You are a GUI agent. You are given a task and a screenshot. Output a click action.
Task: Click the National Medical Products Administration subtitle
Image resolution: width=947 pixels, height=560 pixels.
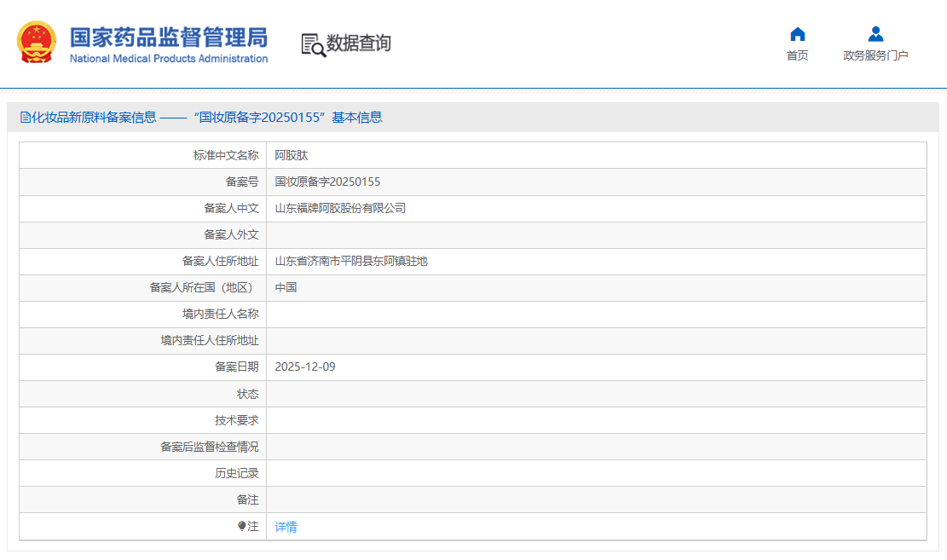pos(168,59)
